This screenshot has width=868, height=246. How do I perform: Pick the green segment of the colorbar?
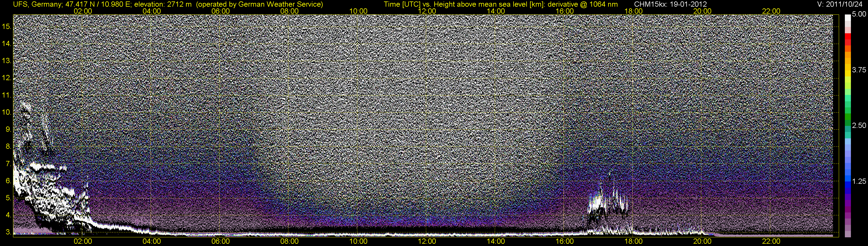point(847,116)
